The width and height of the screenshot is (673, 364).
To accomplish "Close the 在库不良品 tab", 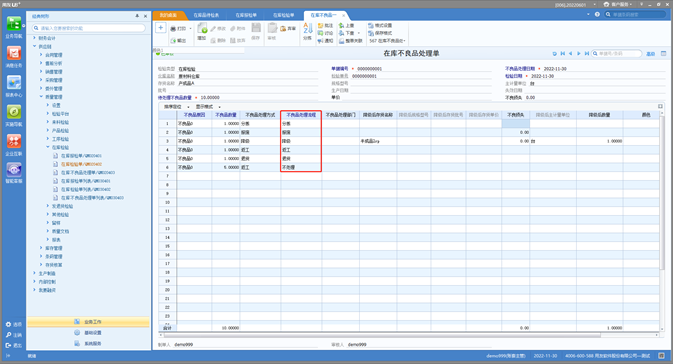I will pos(343,15).
